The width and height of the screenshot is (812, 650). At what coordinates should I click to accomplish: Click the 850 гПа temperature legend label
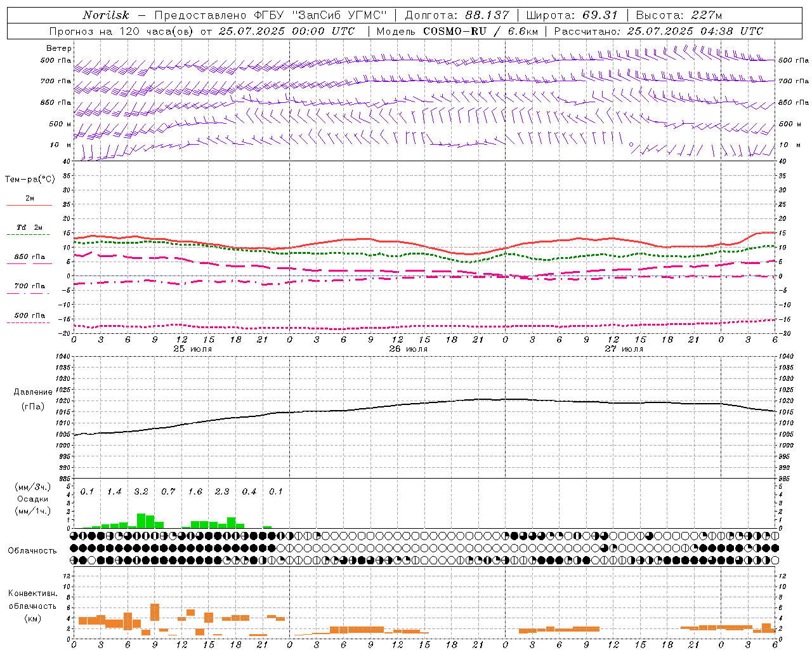coord(30,257)
